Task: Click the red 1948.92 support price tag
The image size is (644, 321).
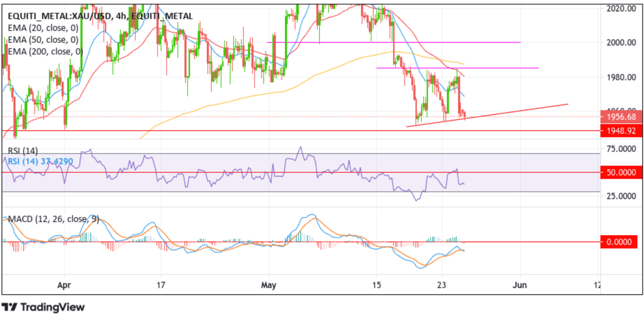Action: [x=621, y=131]
